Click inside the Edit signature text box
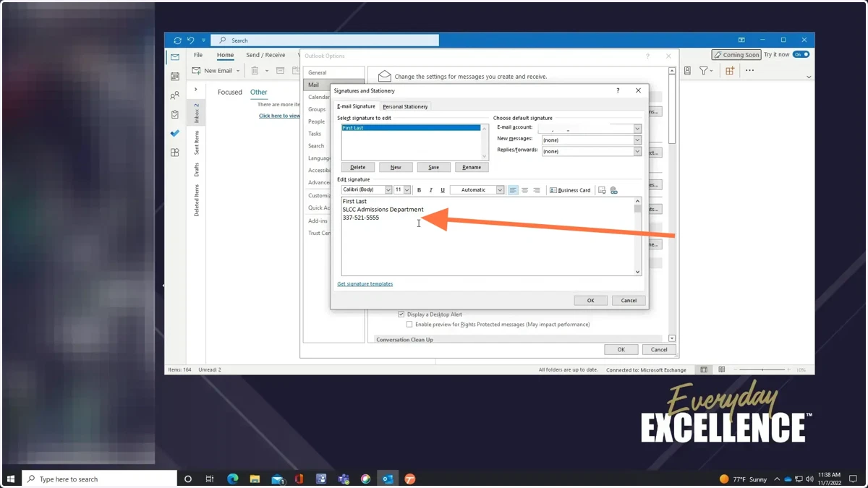 488,236
